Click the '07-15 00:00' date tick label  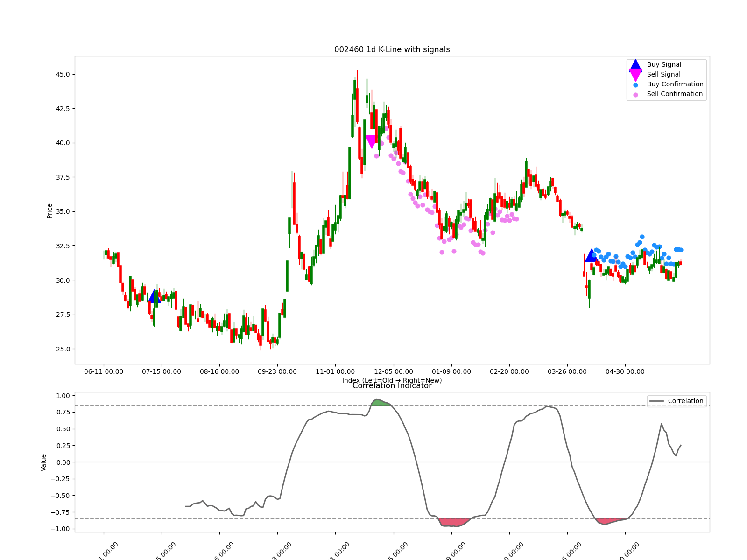coord(162,371)
